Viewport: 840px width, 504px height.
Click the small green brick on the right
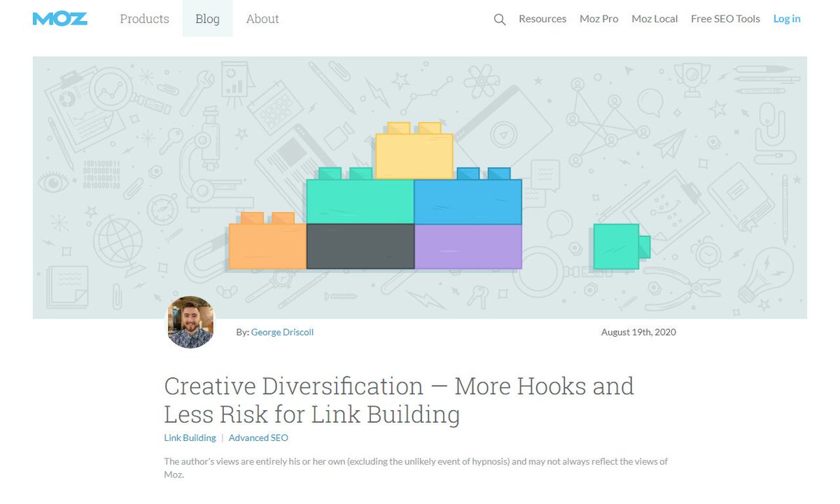pos(615,246)
